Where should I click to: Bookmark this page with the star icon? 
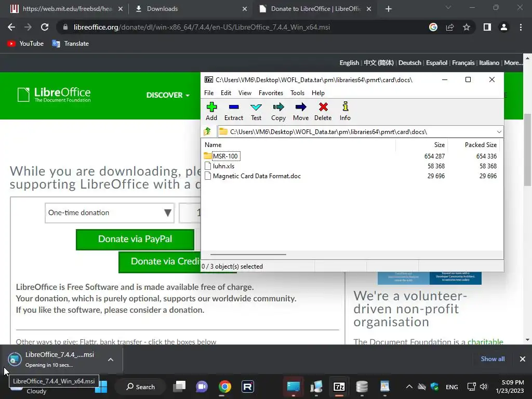467,27
